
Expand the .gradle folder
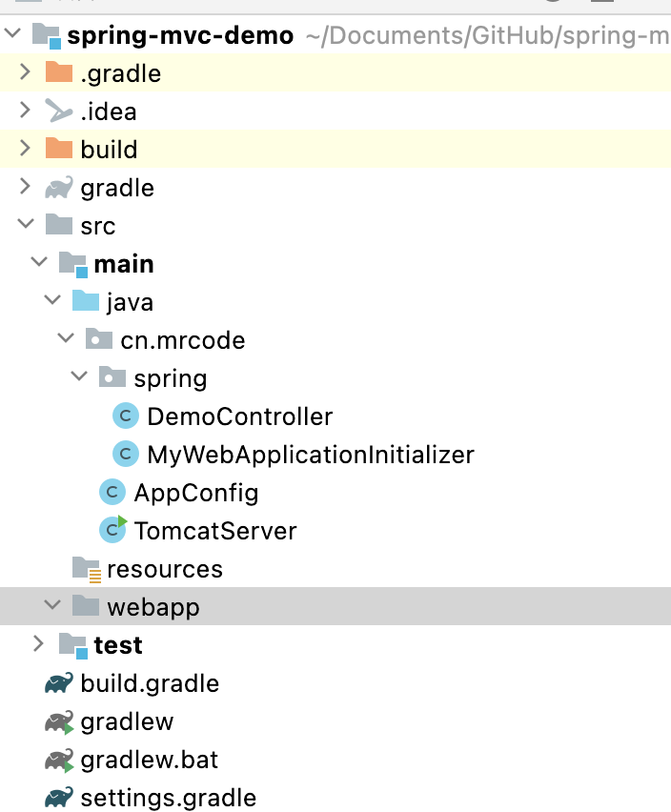[x=26, y=73]
